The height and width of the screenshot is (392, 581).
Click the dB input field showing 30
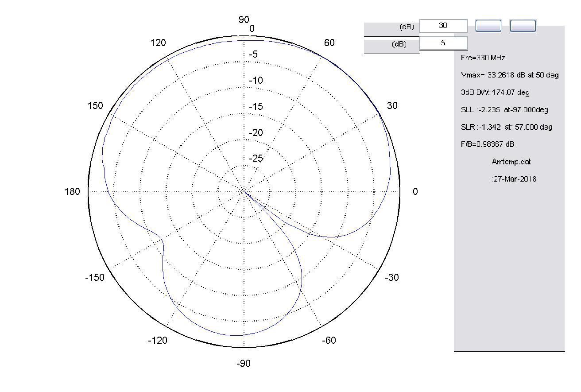pos(443,26)
